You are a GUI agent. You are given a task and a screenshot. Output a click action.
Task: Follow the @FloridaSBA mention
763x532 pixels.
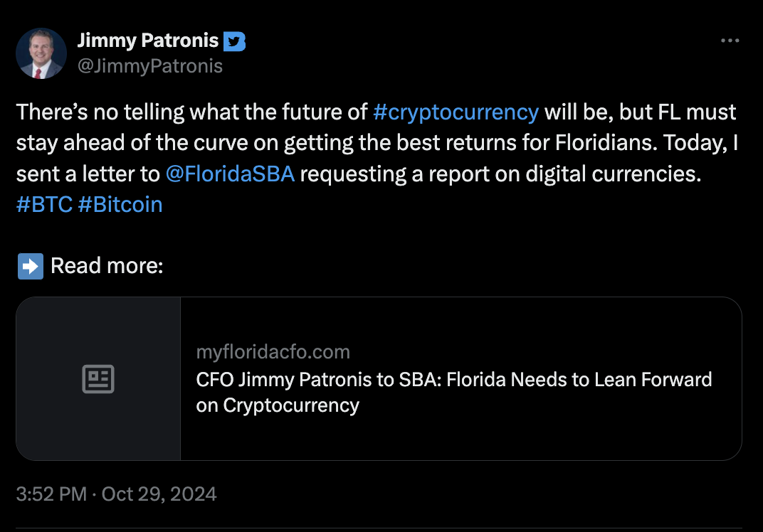[229, 174]
